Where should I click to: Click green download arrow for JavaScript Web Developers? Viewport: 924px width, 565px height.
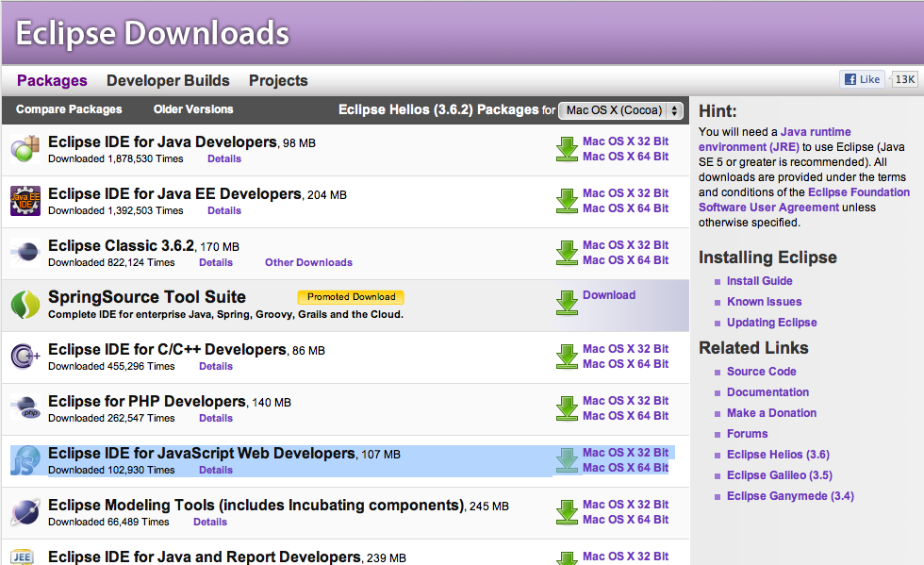point(567,460)
